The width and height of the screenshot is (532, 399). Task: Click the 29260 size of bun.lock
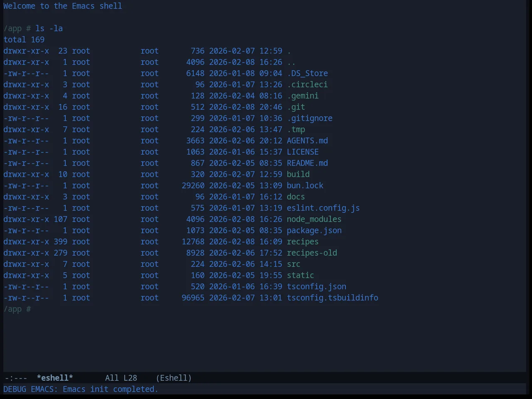click(x=193, y=185)
